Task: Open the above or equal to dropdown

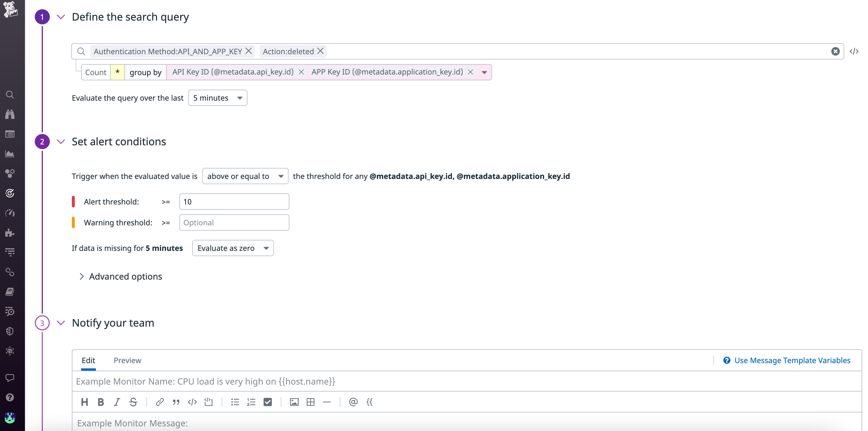Action: 245,176
